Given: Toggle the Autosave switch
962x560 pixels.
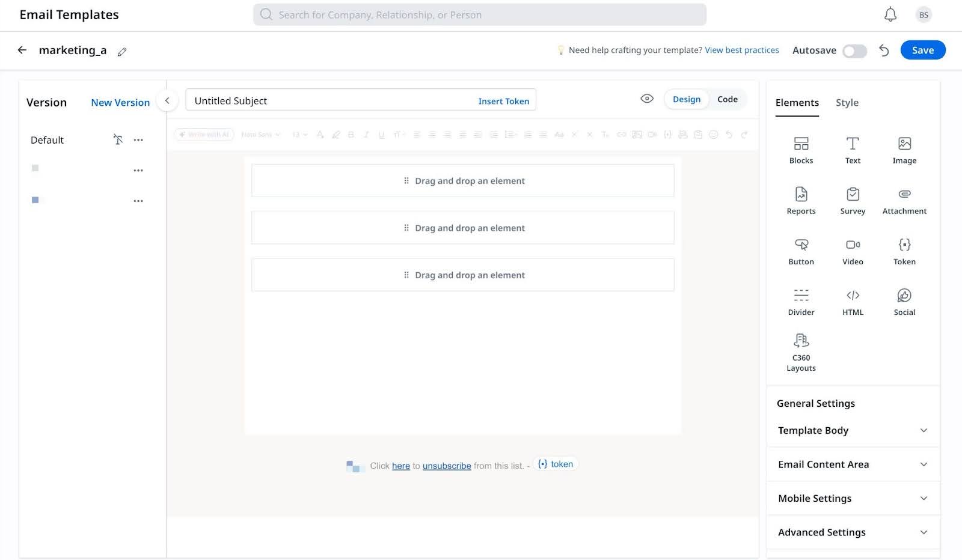Looking at the screenshot, I should pos(854,51).
